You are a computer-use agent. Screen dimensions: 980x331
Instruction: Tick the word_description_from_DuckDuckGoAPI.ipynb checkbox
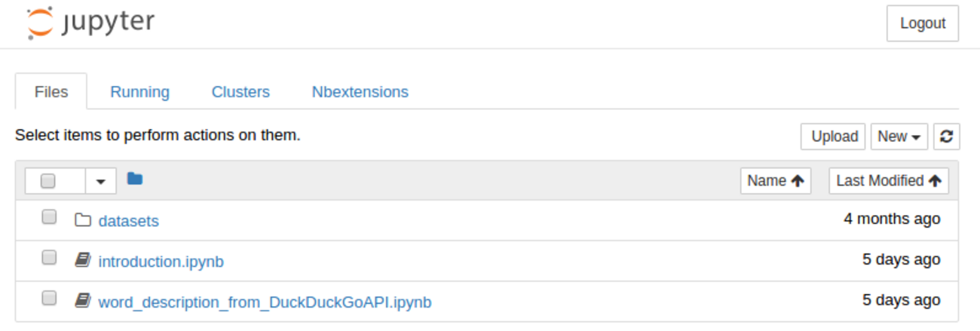[49, 299]
